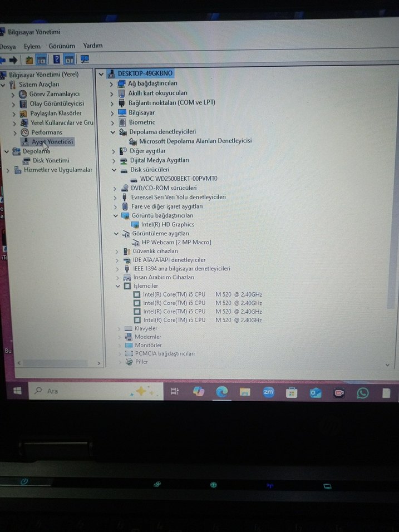
Task: Select Aygıt Yöneticisi in the left tree
Action: [52, 142]
